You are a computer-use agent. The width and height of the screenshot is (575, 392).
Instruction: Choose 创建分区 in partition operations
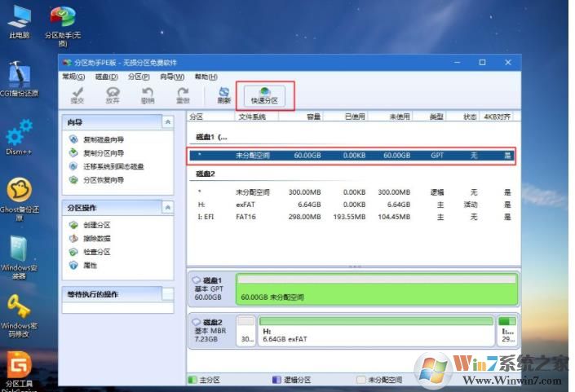[x=96, y=225]
